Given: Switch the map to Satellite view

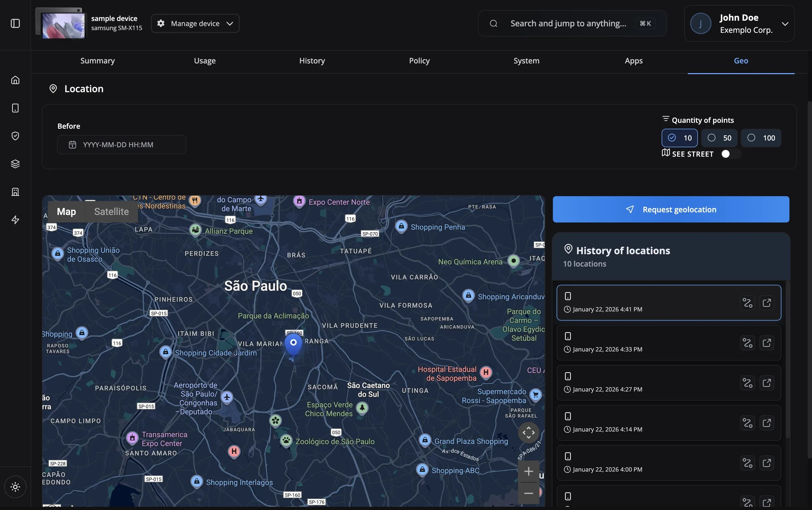Looking at the screenshot, I should pos(112,211).
